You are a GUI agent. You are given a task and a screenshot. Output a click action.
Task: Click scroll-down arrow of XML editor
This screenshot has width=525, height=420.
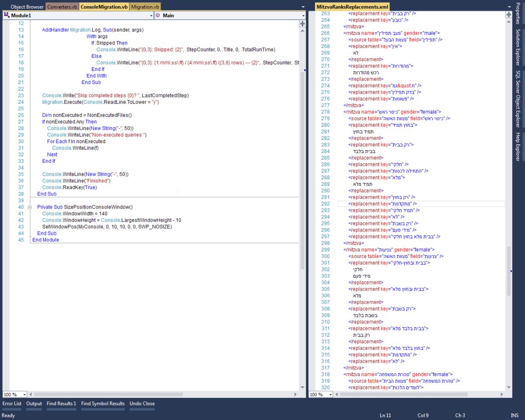[508, 387]
